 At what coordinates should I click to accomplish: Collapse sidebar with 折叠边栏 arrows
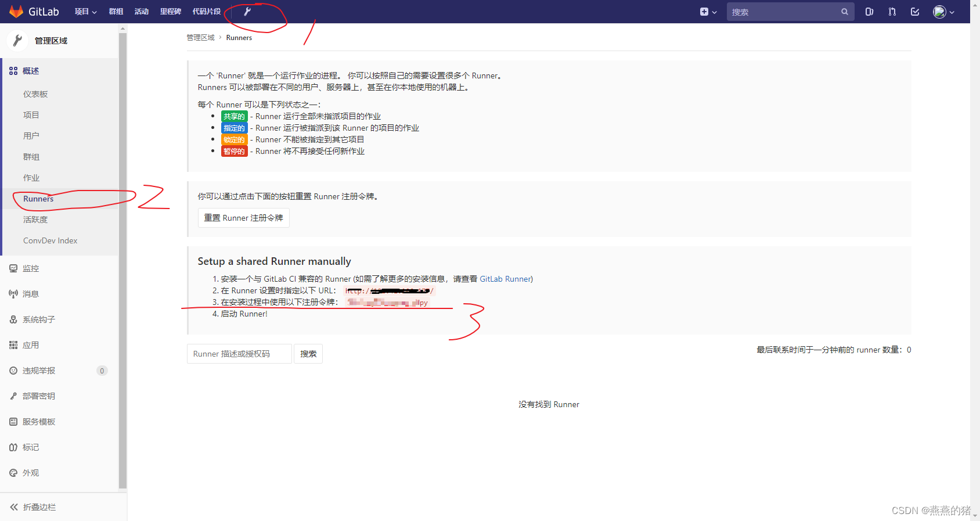click(x=14, y=507)
